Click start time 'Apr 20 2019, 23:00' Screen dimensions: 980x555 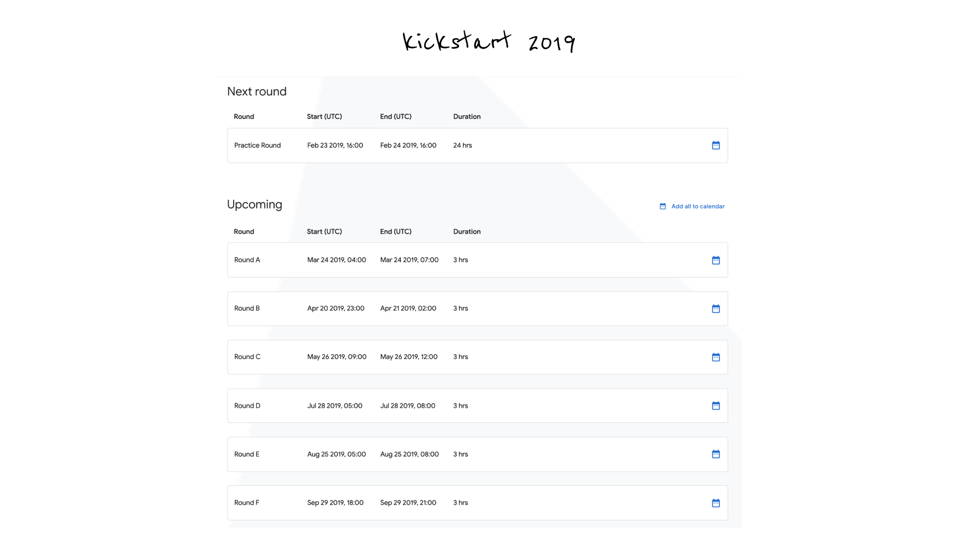pos(336,308)
